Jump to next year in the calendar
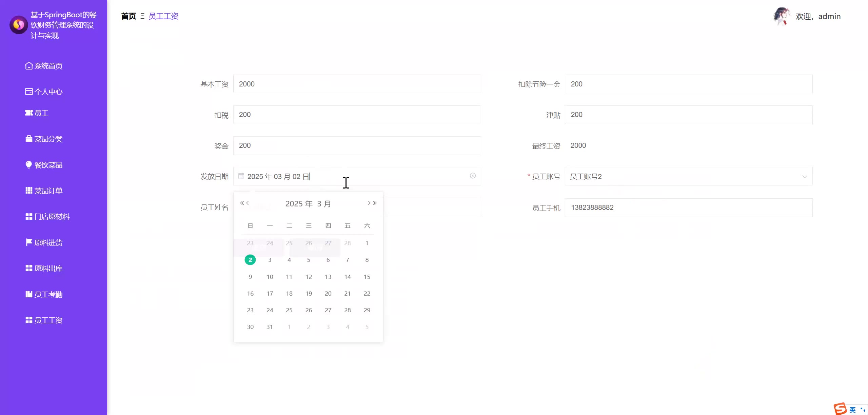Viewport: 868px width, 415px height. [x=375, y=203]
